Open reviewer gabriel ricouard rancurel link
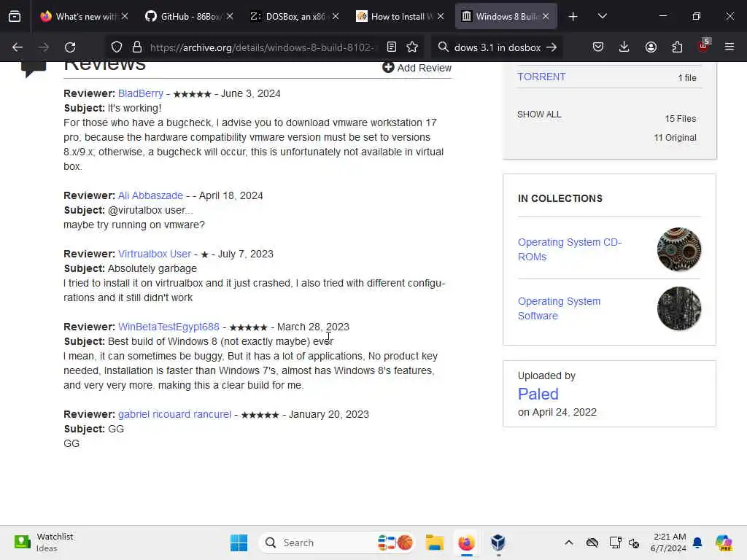747x560 pixels. pyautogui.click(x=174, y=414)
